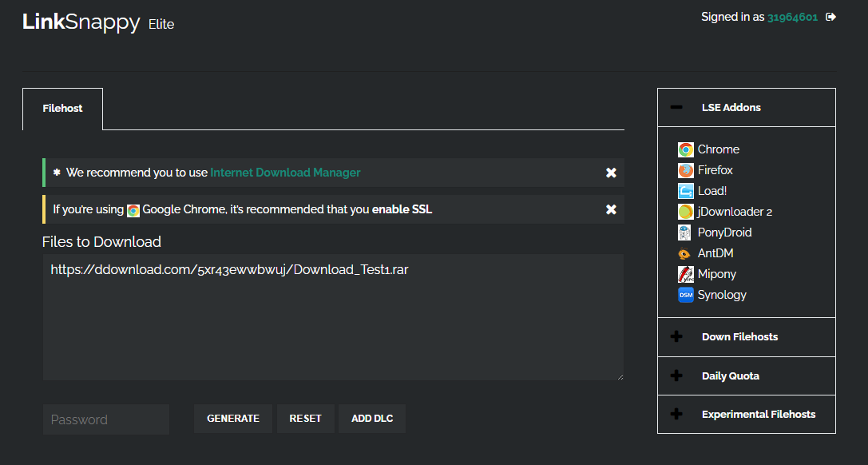Viewport: 868px width, 465px height.
Task: Click the sign out icon
Action: pos(831,17)
